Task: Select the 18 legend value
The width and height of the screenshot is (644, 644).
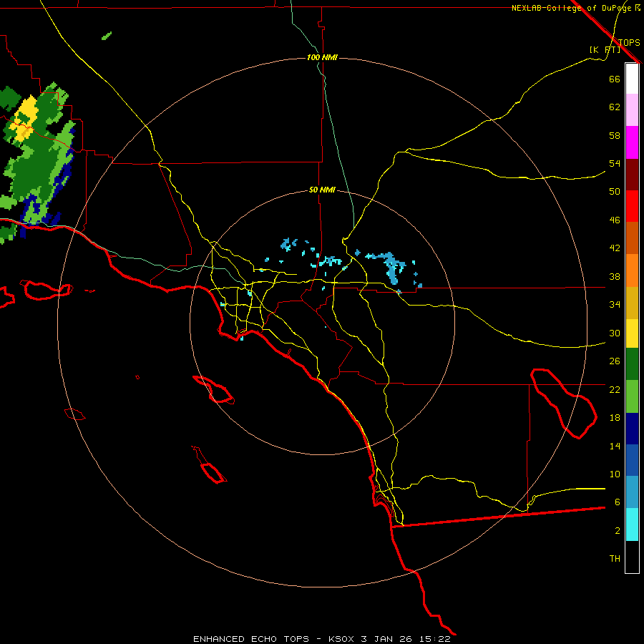Action: point(615,418)
